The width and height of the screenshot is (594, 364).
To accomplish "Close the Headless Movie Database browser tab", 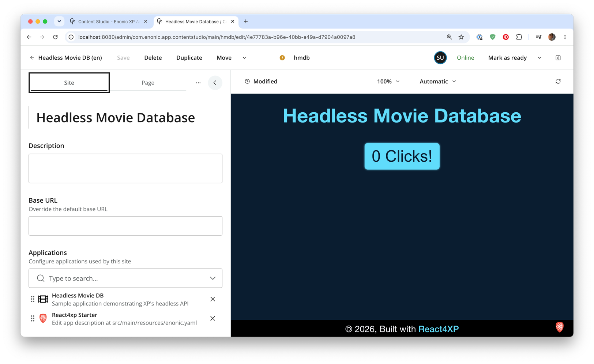I will tap(233, 22).
